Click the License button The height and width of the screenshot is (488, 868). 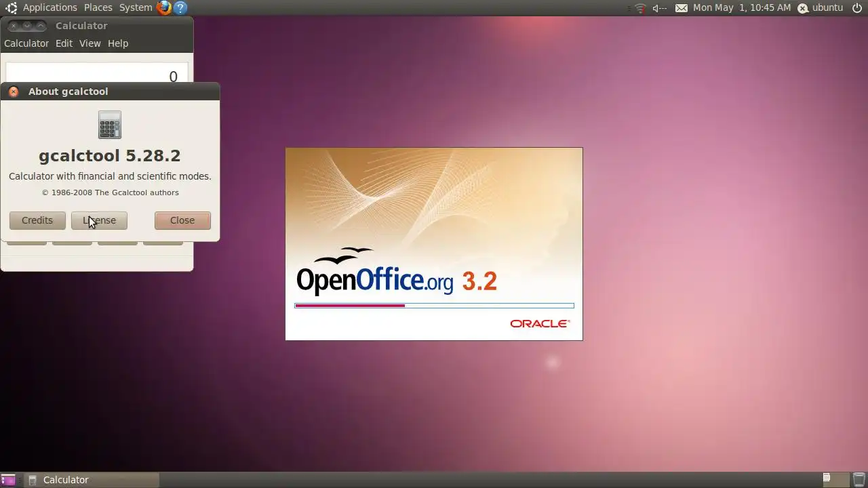coord(99,220)
